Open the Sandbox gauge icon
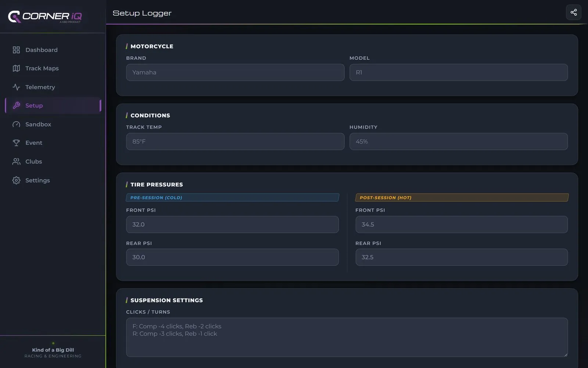 click(x=16, y=124)
